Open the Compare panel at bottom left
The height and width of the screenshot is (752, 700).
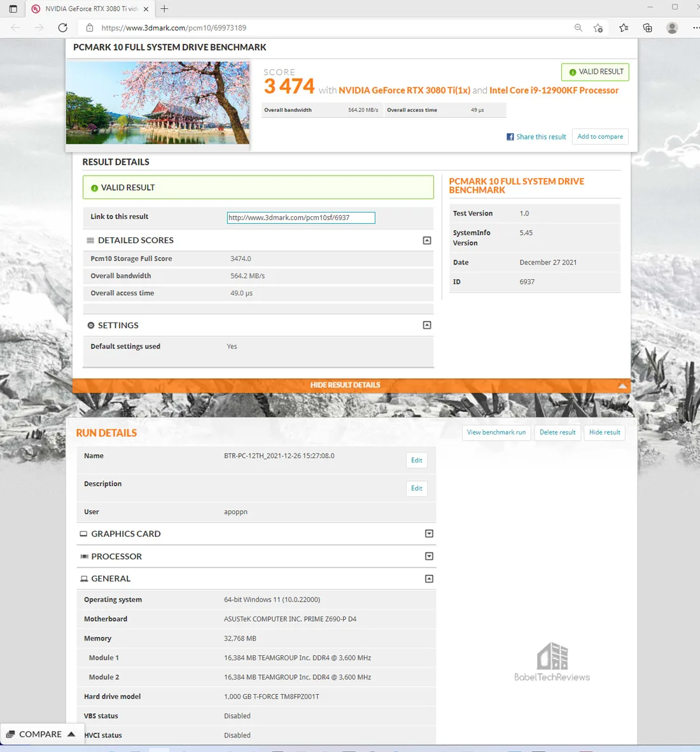point(41,734)
